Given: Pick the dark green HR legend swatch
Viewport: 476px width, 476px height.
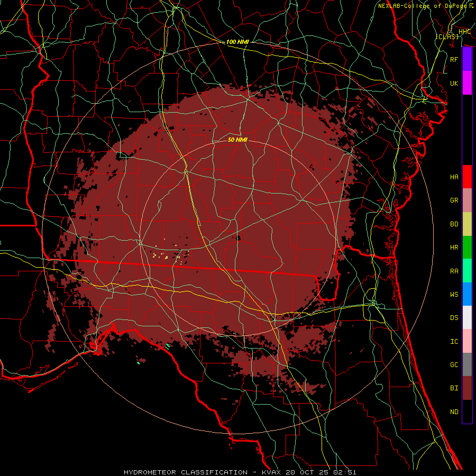Looking at the screenshot, I should [x=467, y=248].
